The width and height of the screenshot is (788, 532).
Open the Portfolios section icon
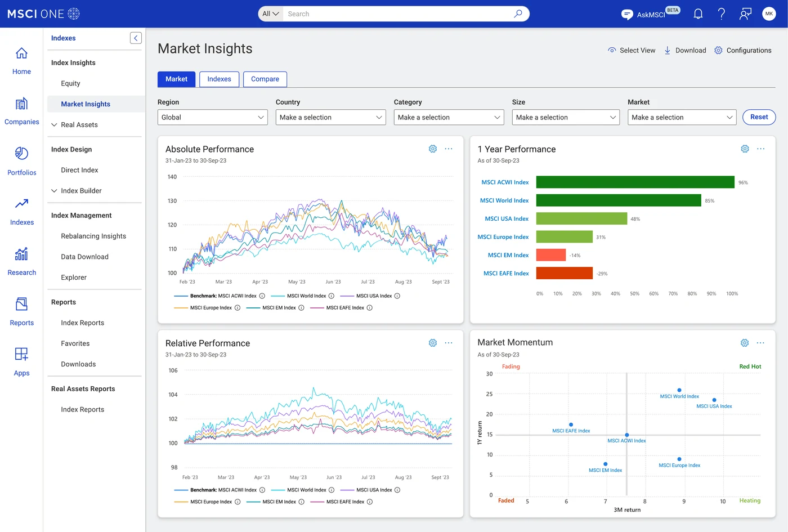[21, 154]
